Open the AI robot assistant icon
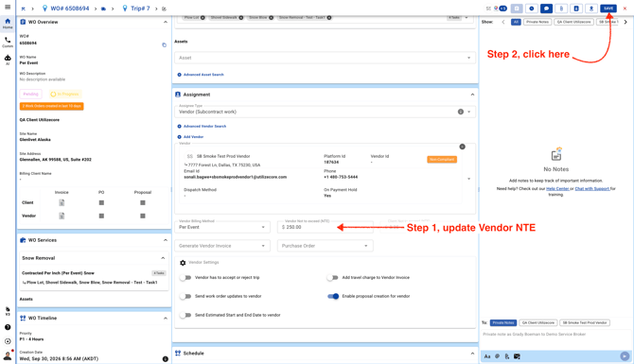The image size is (634, 364). [x=8, y=60]
